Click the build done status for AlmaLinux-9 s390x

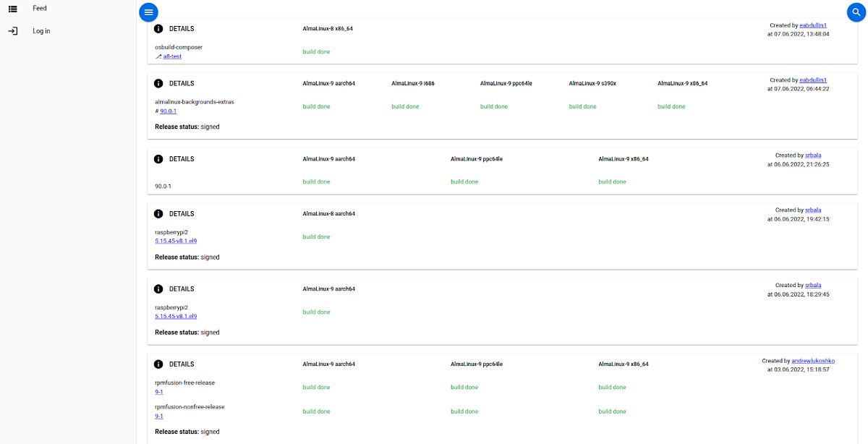582,106
